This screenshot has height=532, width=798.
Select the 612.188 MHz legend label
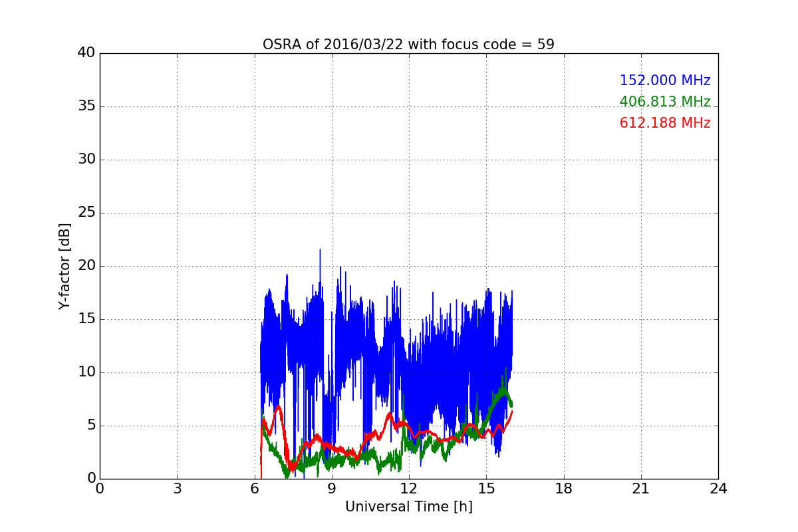tap(665, 123)
